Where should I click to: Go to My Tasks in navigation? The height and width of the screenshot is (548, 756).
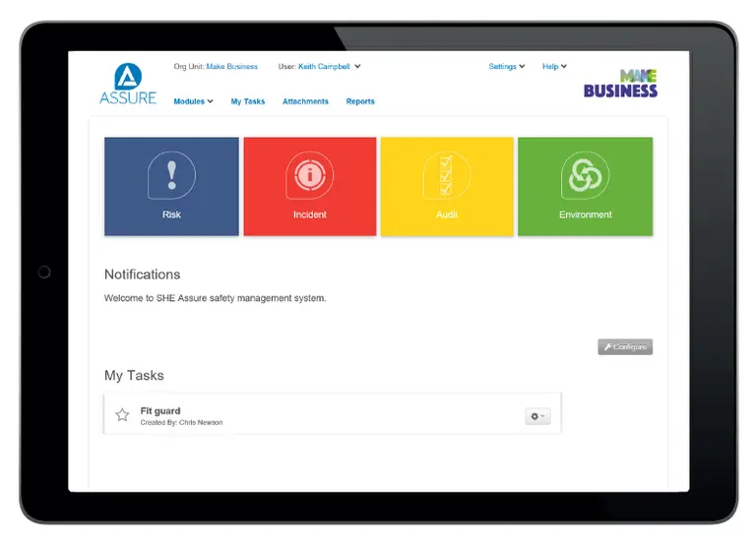[248, 101]
